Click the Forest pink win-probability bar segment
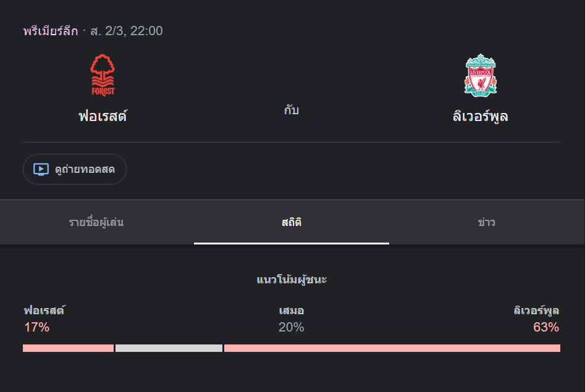The width and height of the screenshot is (585, 392). pyautogui.click(x=68, y=348)
